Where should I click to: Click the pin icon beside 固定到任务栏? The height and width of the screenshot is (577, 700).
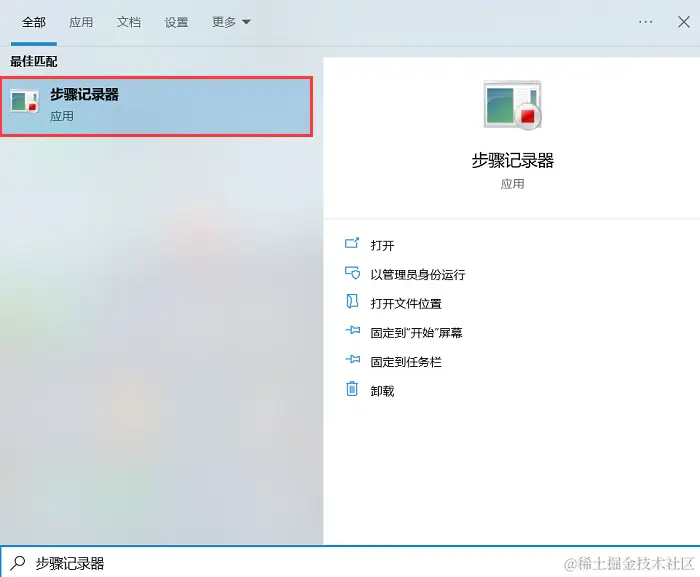[x=353, y=359]
